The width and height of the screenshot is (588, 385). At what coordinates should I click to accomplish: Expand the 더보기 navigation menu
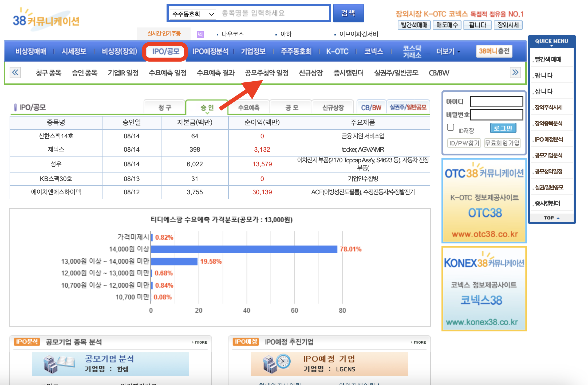(x=447, y=51)
